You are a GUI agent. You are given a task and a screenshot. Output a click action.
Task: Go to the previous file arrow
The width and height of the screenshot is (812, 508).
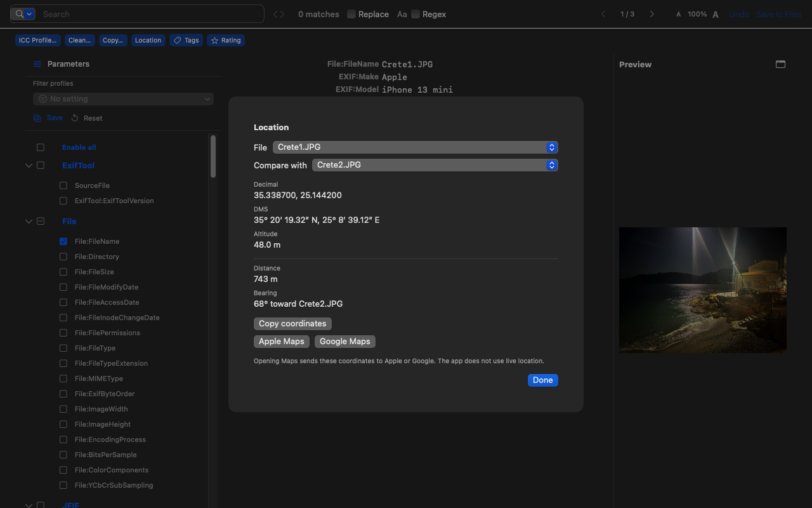point(603,14)
